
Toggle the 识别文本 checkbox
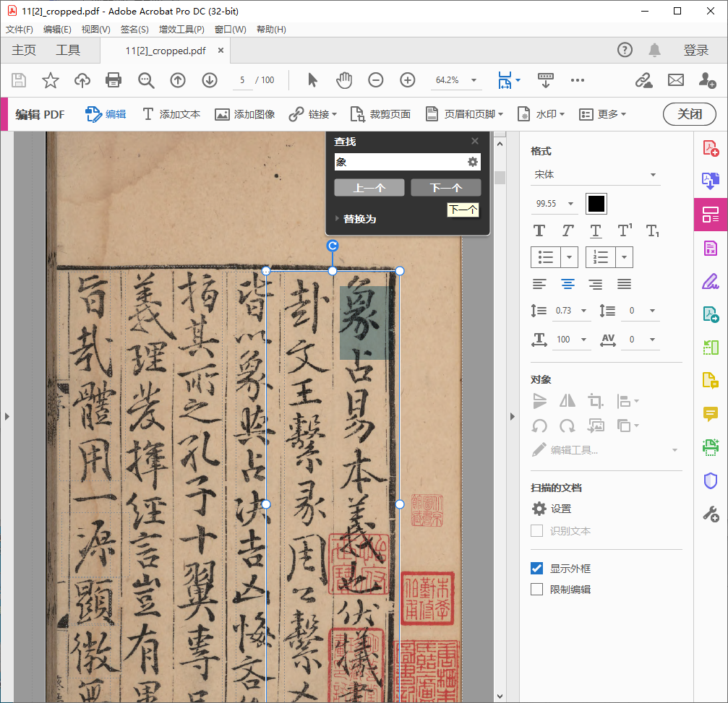[x=537, y=531]
